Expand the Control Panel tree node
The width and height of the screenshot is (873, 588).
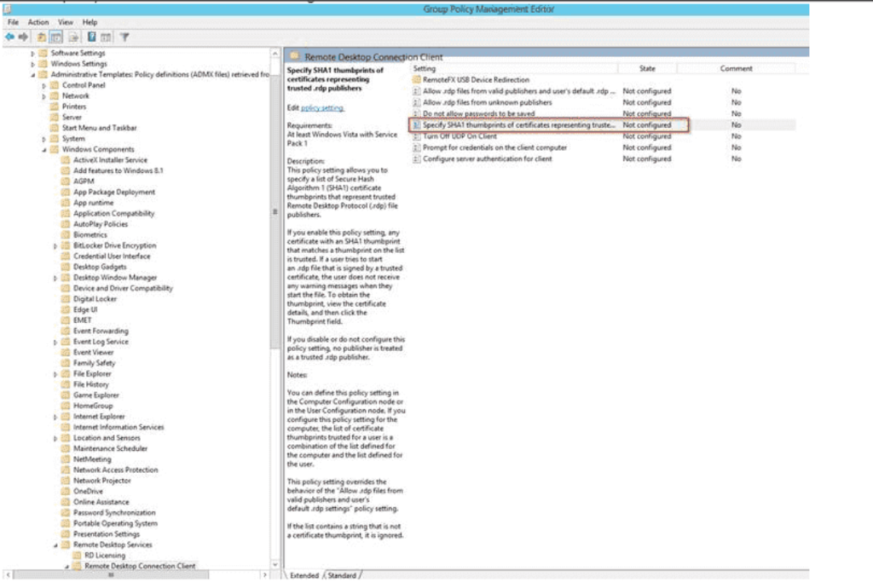pyautogui.click(x=44, y=85)
